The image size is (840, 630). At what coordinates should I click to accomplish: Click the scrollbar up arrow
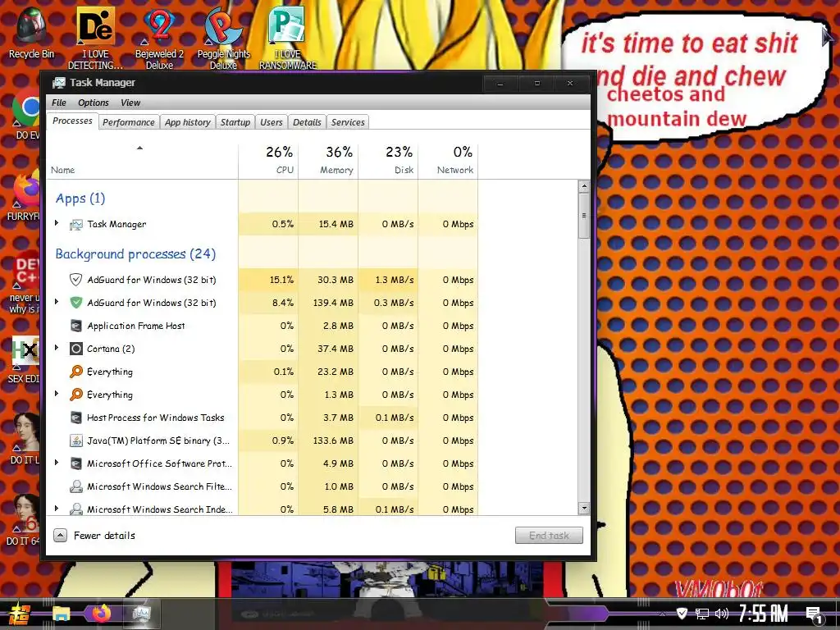pos(584,187)
